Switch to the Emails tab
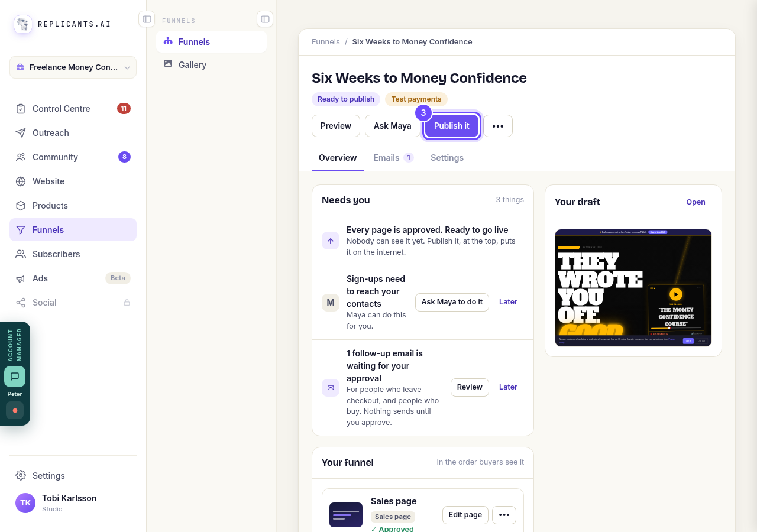The width and height of the screenshot is (757, 532). [393, 158]
